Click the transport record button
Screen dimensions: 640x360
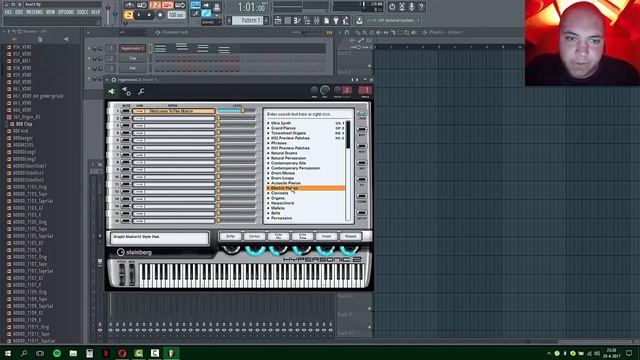[x=160, y=15]
